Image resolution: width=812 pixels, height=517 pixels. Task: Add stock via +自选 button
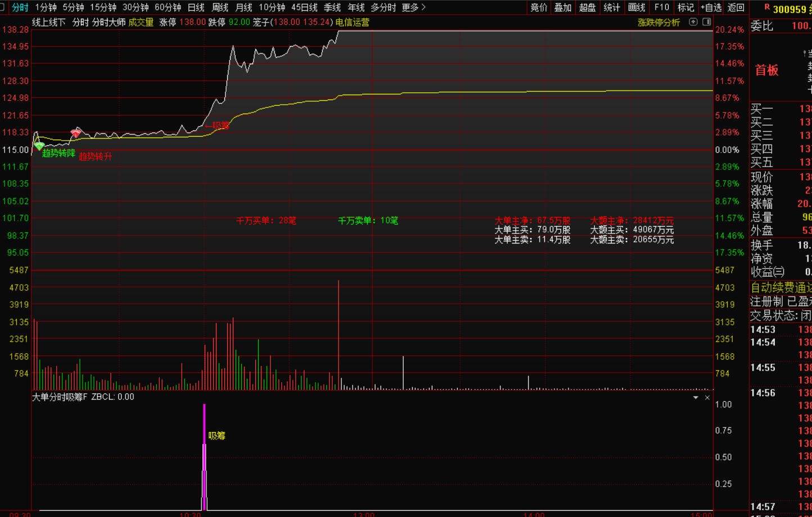711,7
